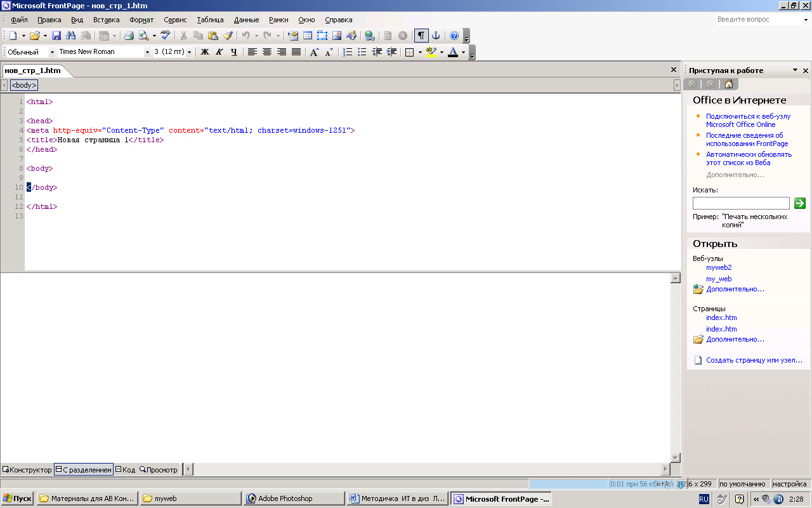Decrease font size icon
The height and width of the screenshot is (508, 812).
(x=329, y=52)
